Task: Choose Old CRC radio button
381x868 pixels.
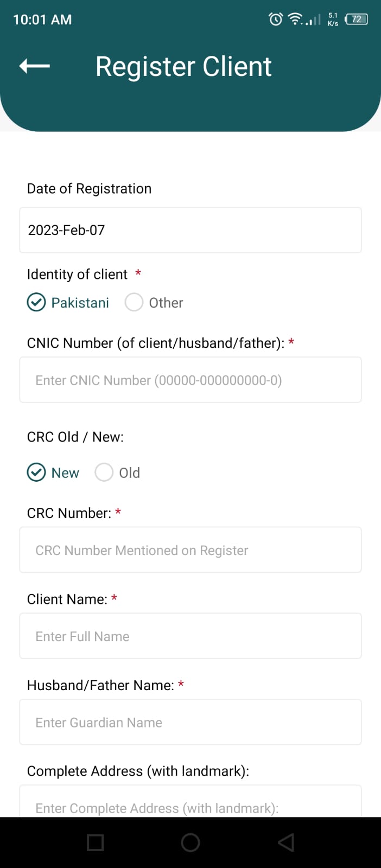Action: pyautogui.click(x=117, y=473)
